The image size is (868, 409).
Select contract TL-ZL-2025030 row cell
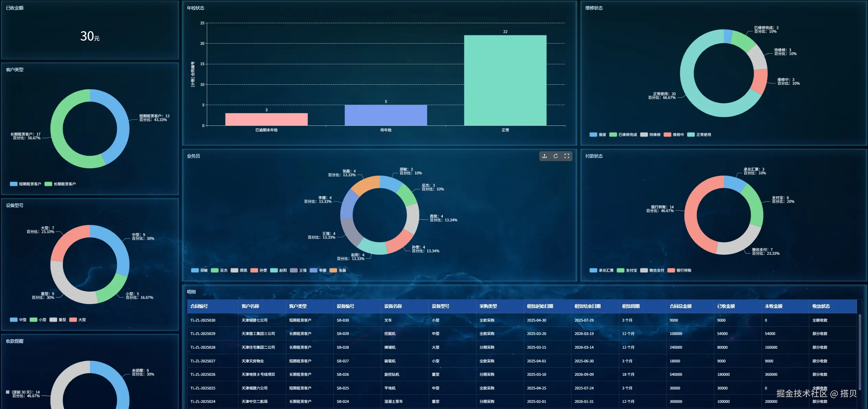[203, 320]
